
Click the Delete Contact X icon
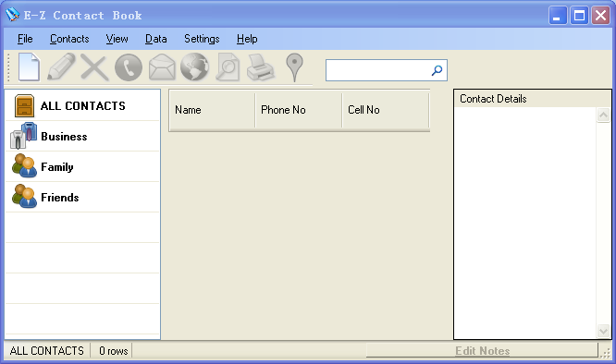point(94,67)
